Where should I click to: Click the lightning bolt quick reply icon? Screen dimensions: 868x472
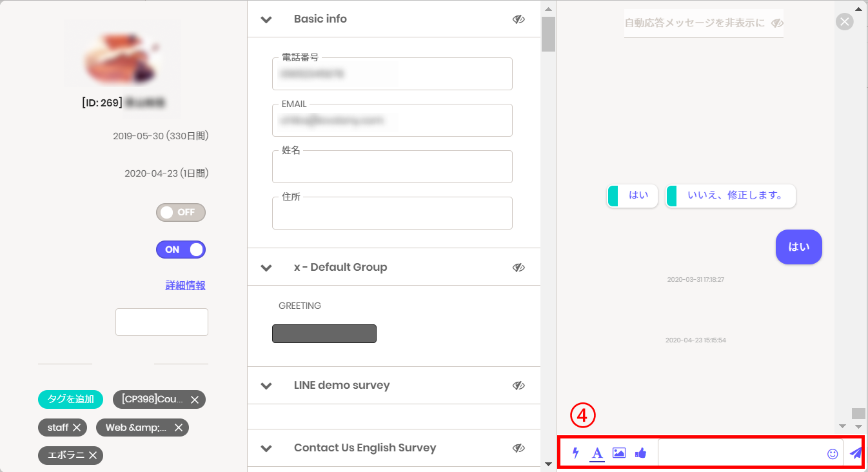click(576, 453)
